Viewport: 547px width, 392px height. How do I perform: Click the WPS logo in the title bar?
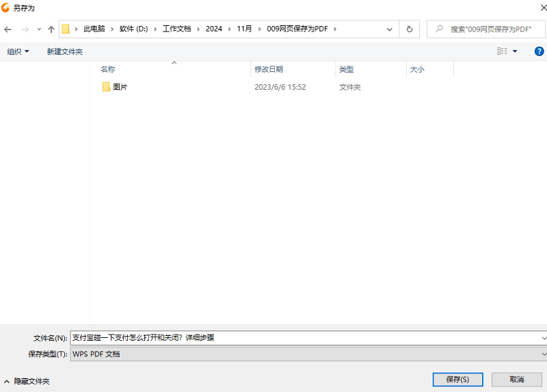point(5,8)
